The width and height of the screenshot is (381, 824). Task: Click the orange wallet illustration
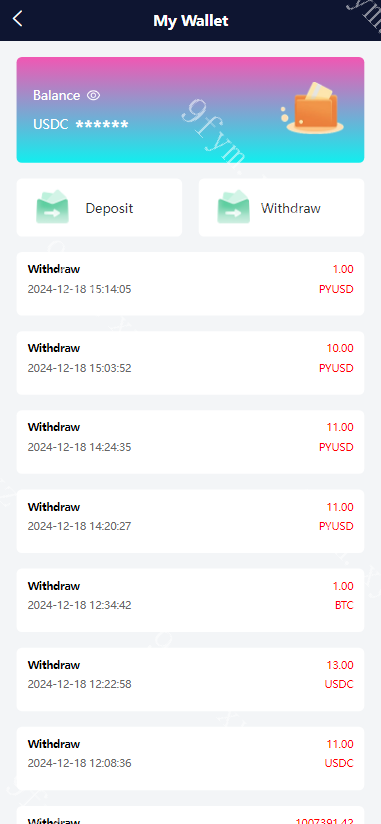[x=313, y=108]
